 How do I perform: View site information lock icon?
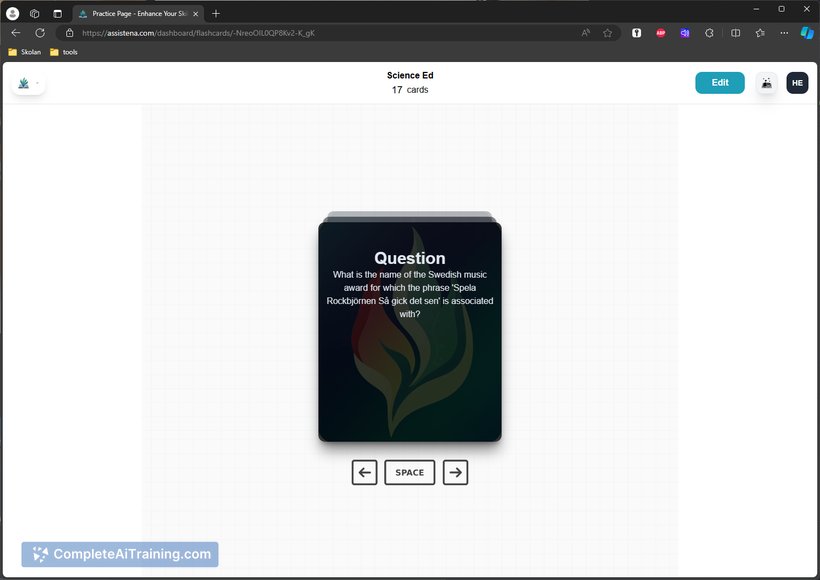pyautogui.click(x=69, y=33)
